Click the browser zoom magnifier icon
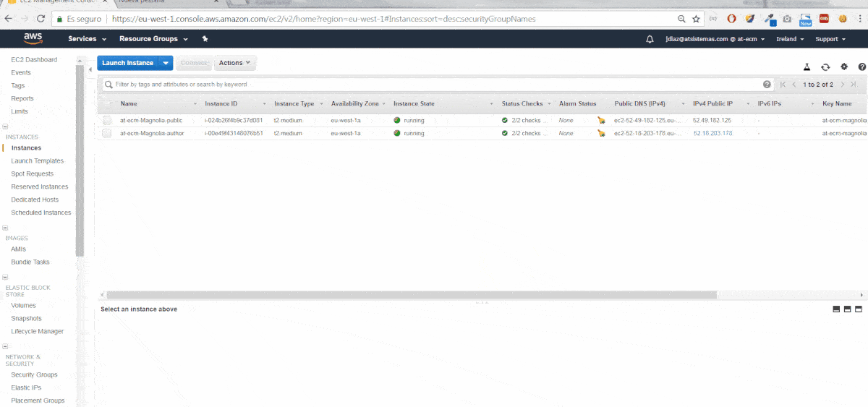The height and width of the screenshot is (407, 868). pyautogui.click(x=681, y=19)
